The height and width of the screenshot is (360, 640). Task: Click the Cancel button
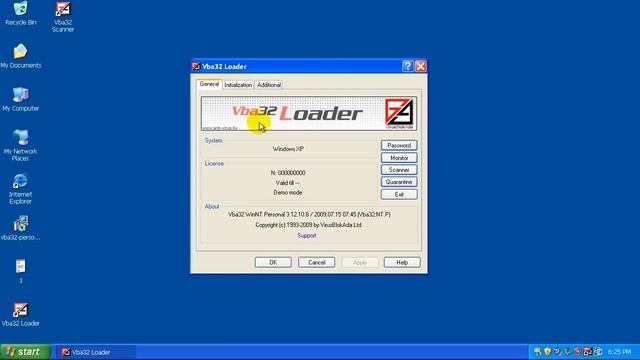pyautogui.click(x=316, y=262)
